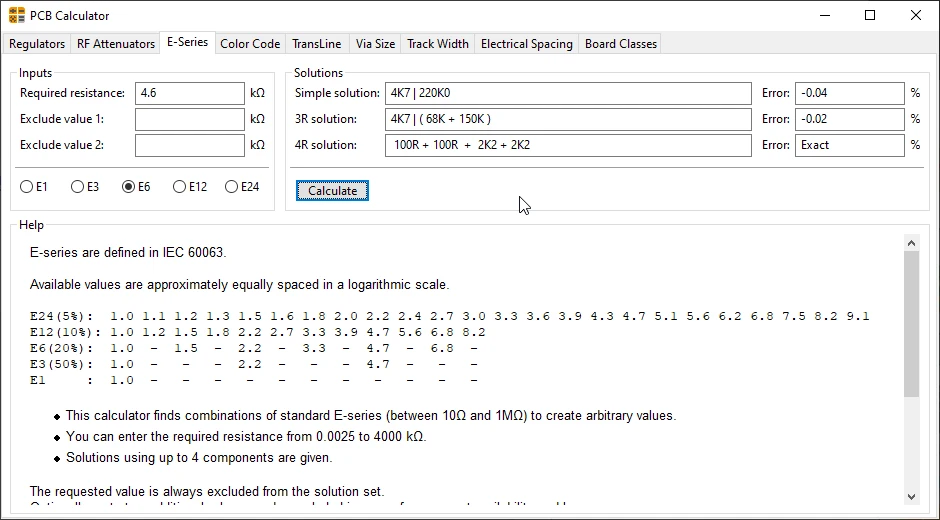Select the E1 series radio button
Image resolution: width=940 pixels, height=520 pixels.
(x=27, y=187)
